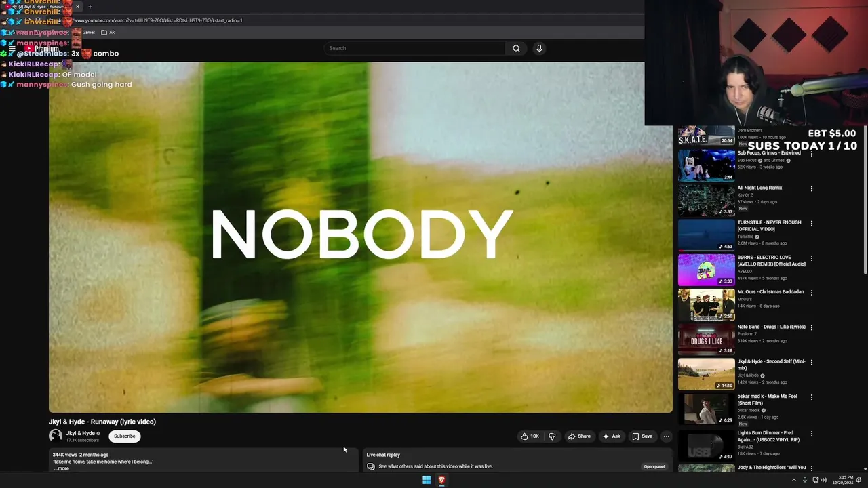
Task: Click the taskbar microphone tray icon
Action: pos(805,480)
